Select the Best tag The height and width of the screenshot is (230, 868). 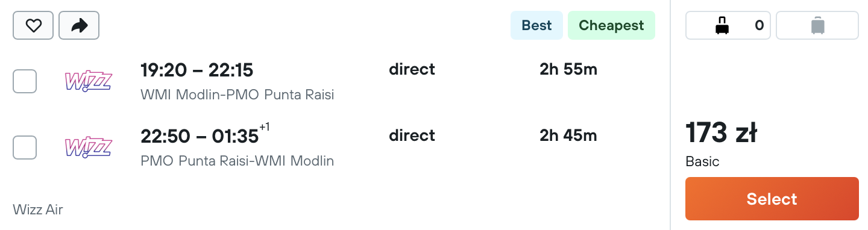[536, 25]
